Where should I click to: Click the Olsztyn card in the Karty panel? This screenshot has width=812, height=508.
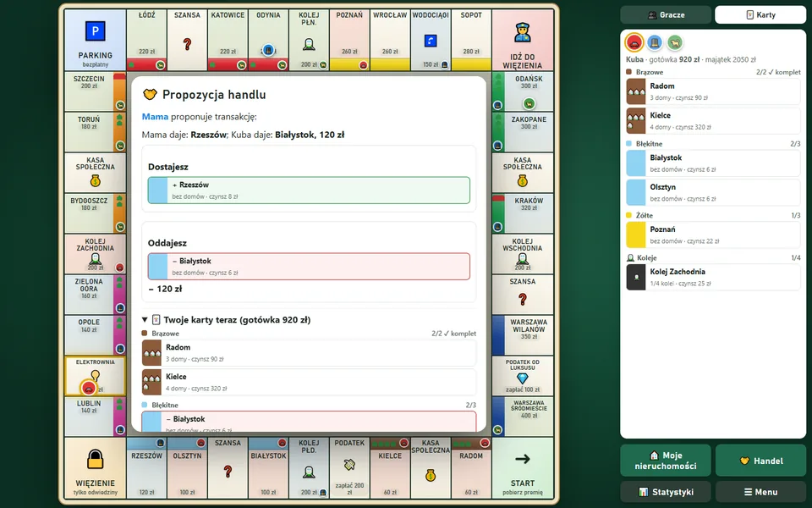713,192
